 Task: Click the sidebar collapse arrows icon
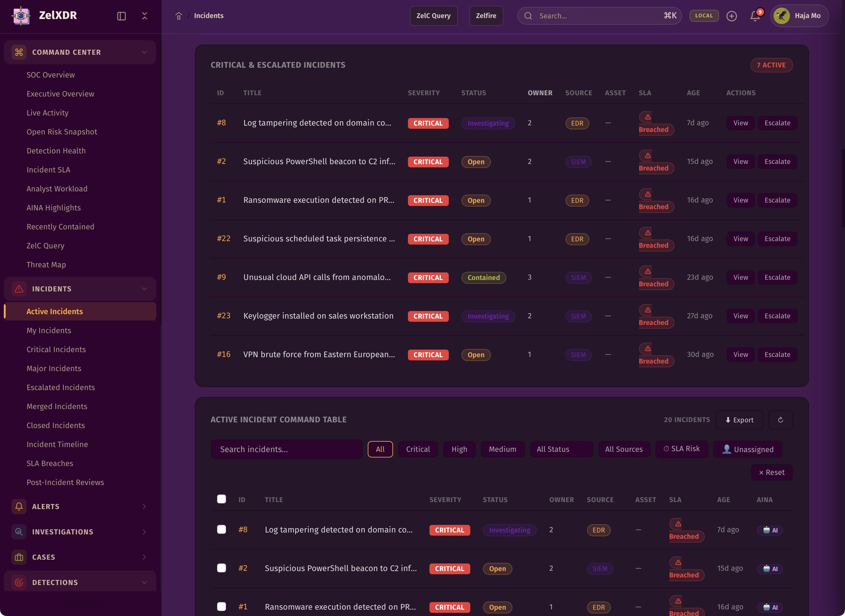tap(145, 16)
